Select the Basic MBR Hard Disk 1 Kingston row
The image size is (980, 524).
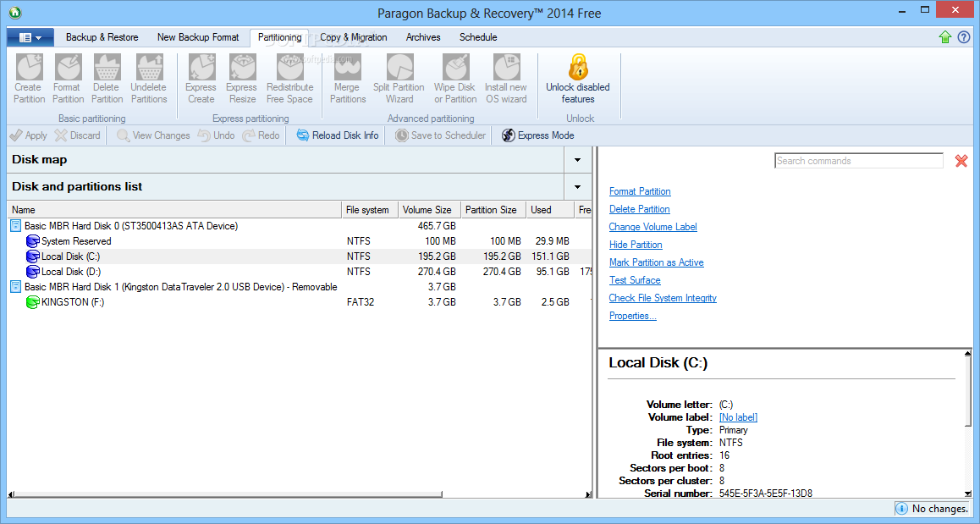300,287
